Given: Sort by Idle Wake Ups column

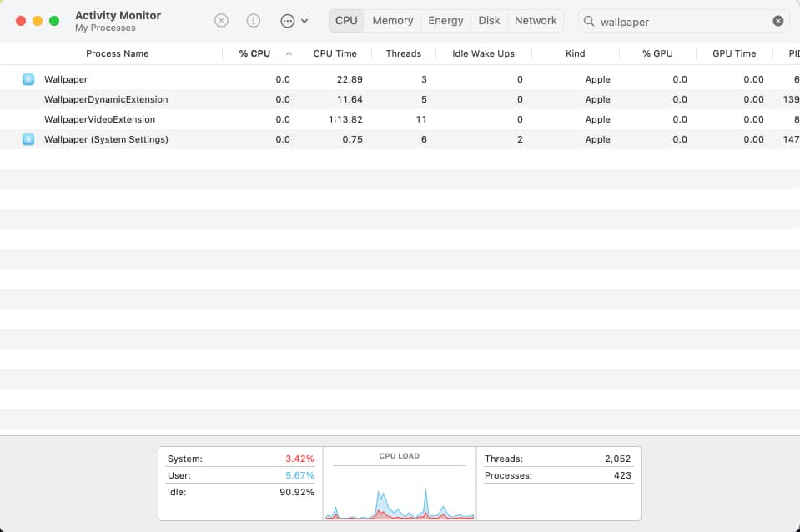Looking at the screenshot, I should click(483, 53).
